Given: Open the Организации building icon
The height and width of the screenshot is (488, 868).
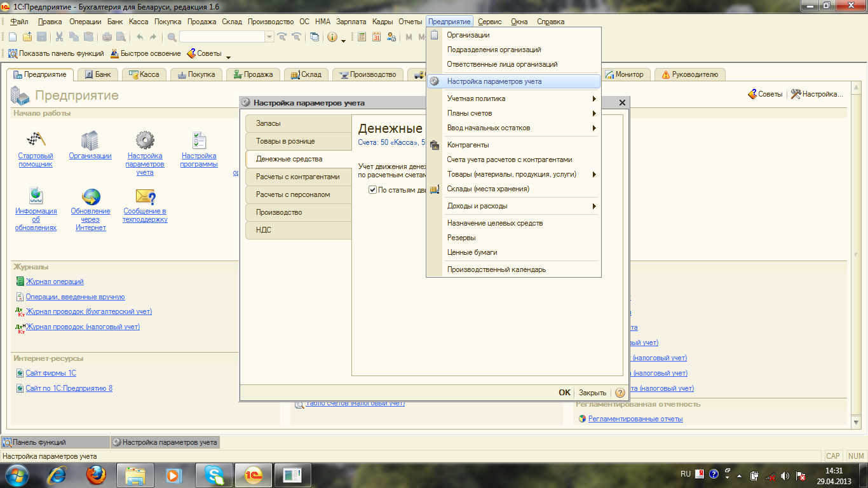Looking at the screenshot, I should [x=90, y=139].
